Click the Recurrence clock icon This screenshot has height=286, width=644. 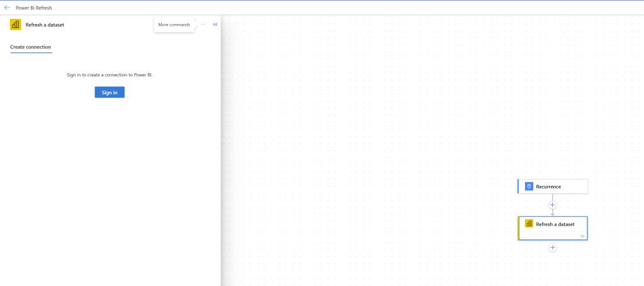529,186
